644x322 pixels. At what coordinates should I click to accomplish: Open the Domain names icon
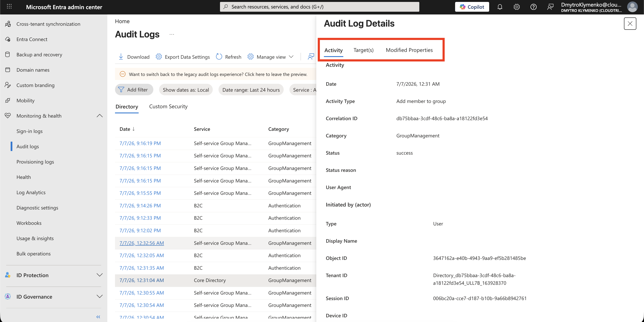pos(8,70)
